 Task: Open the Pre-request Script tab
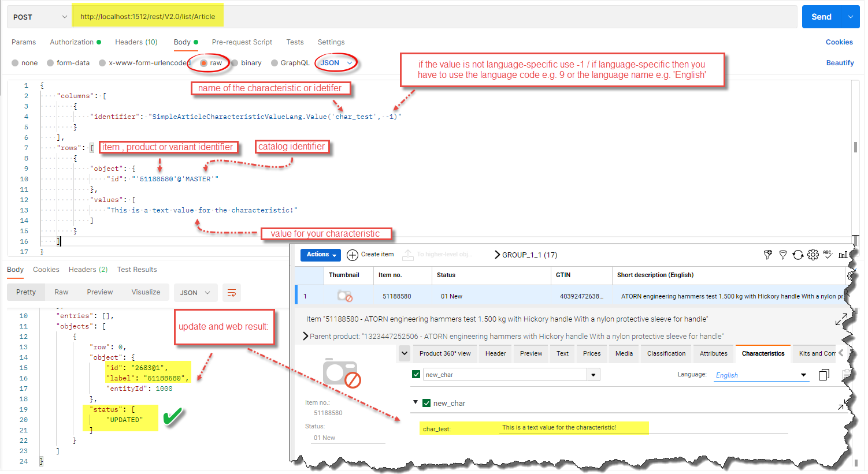click(x=242, y=42)
